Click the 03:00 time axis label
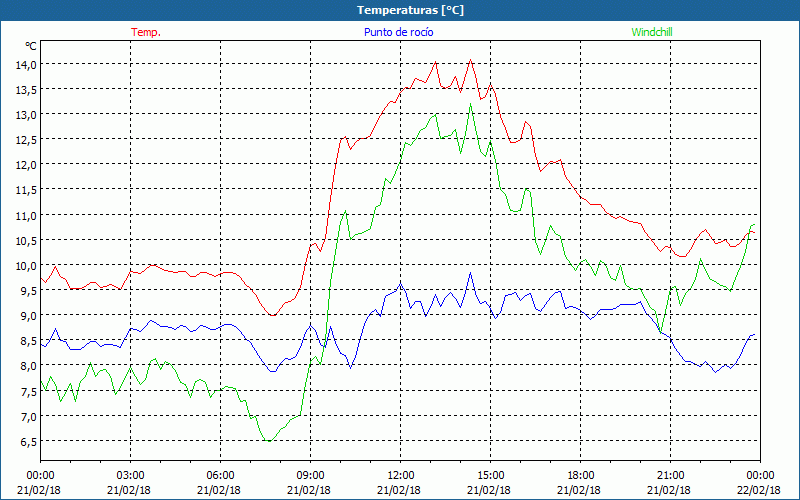 (x=130, y=476)
